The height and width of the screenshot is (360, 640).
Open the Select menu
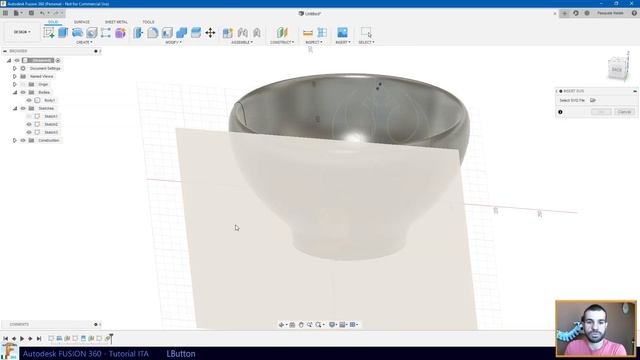point(366,42)
